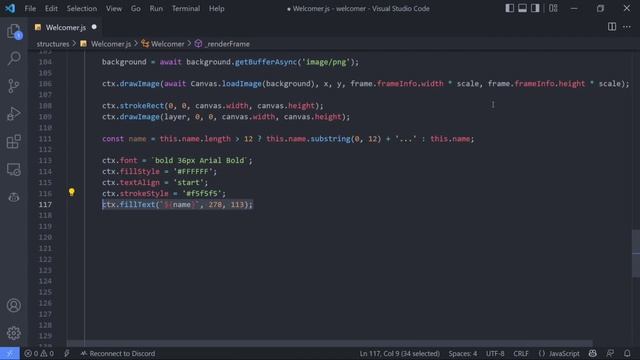Image resolution: width=640 pixels, height=360 pixels.
Task: Open the Accounts menu icon
Action: coord(13,305)
